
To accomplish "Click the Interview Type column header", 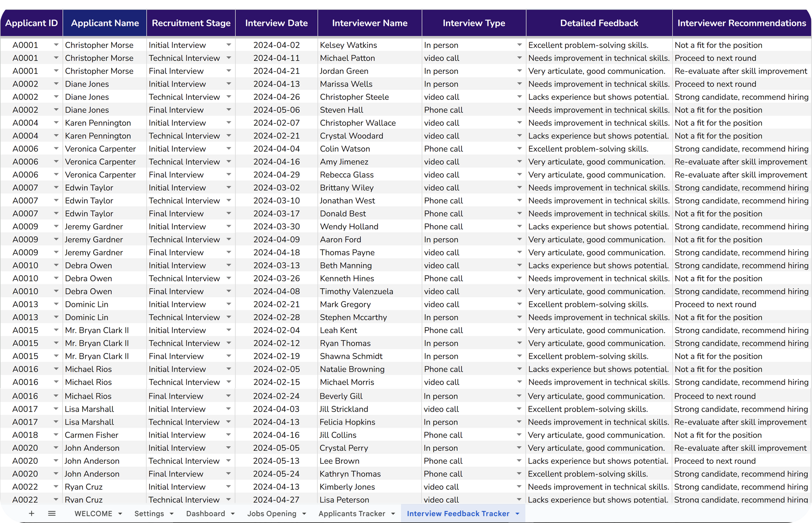I will pos(474,23).
